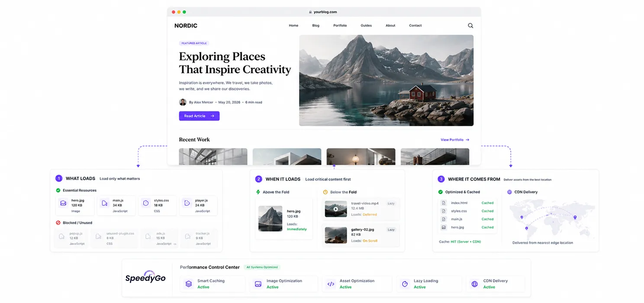Viewport: 644px width, 303px height.
Task: Click the Performance Control Center title
Action: [210, 267]
